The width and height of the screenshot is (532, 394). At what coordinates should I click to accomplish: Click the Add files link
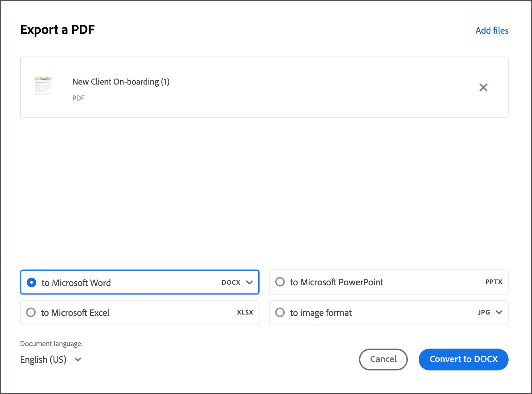point(492,31)
